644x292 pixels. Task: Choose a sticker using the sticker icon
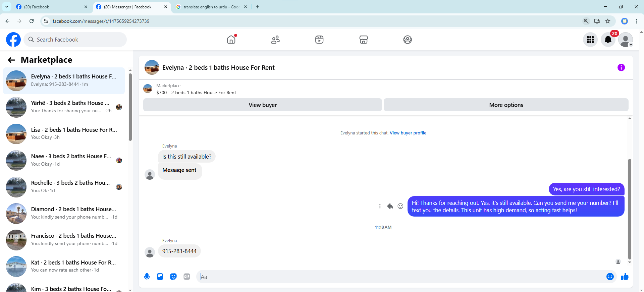point(173,277)
